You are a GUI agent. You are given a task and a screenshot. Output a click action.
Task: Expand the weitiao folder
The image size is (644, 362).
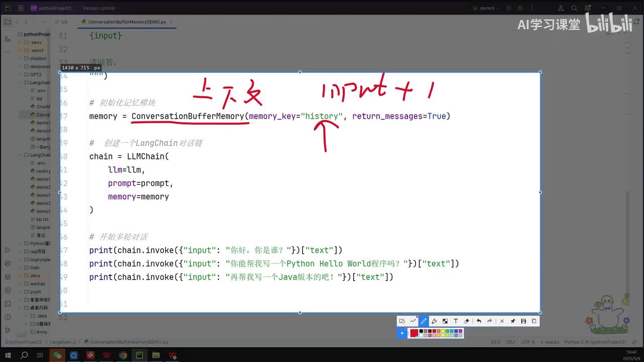pyautogui.click(x=20, y=284)
